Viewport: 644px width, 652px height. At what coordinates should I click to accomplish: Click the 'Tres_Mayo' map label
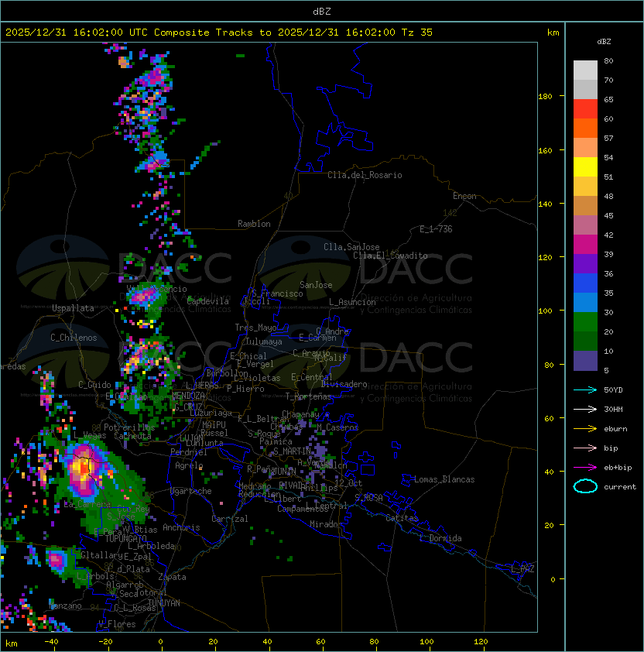click(255, 328)
